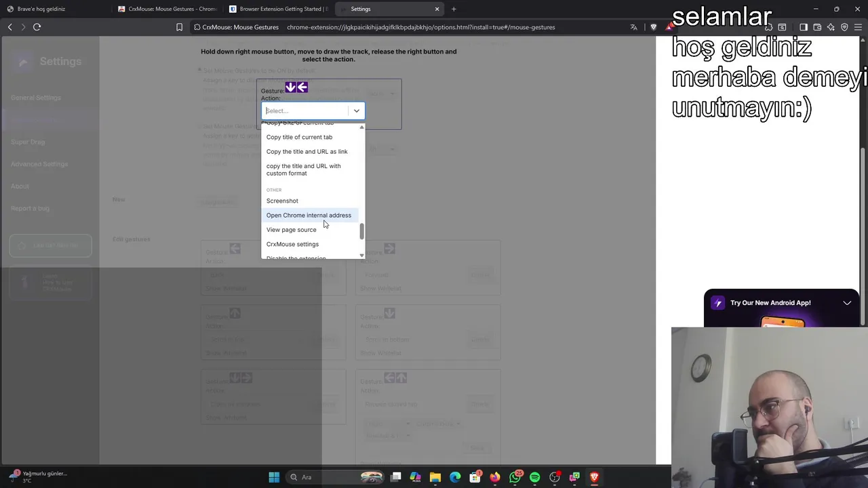This screenshot has width=868, height=488.
Task: Open the page translate icon
Action: 634,27
